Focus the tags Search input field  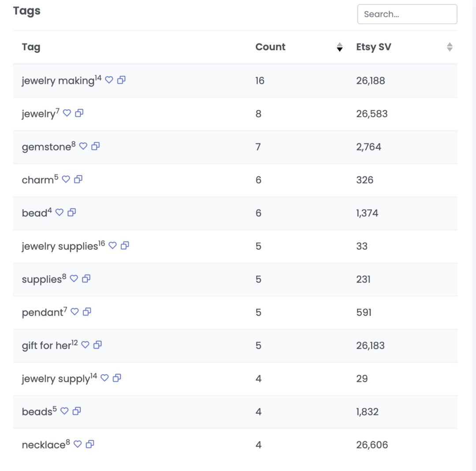coord(407,14)
